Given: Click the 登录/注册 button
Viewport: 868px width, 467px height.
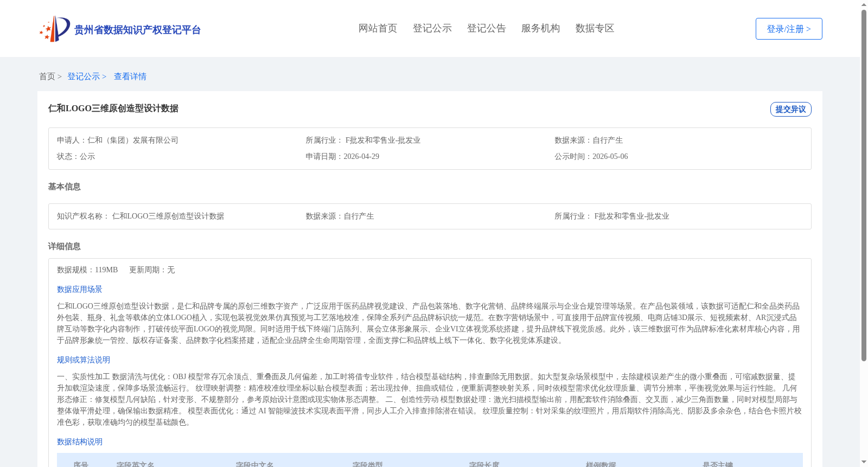Looking at the screenshot, I should tap(789, 29).
